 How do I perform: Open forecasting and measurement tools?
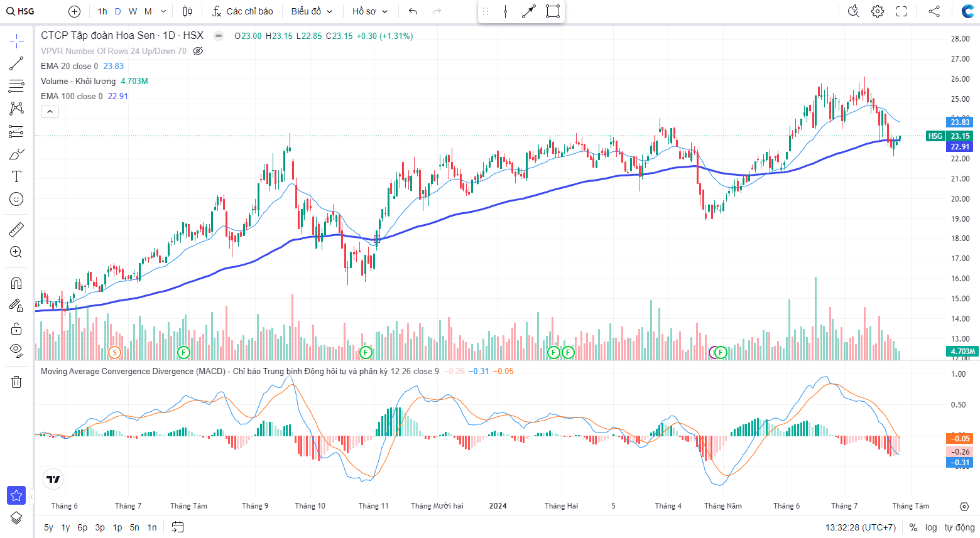pyautogui.click(x=16, y=131)
